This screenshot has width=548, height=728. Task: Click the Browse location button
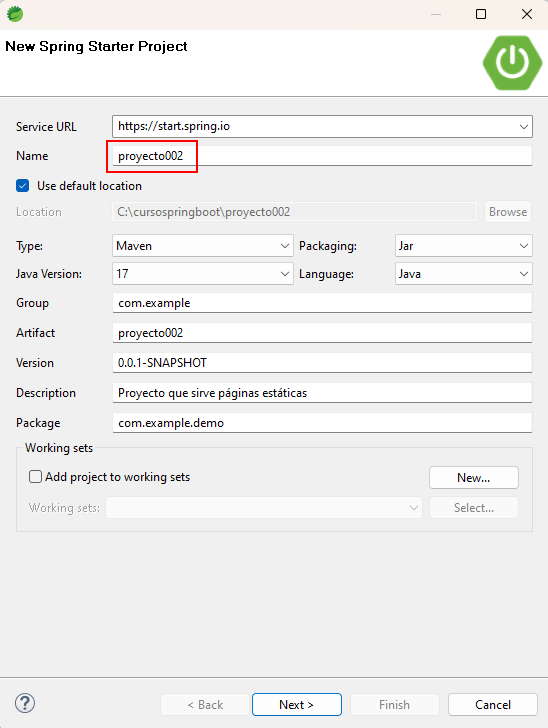508,212
